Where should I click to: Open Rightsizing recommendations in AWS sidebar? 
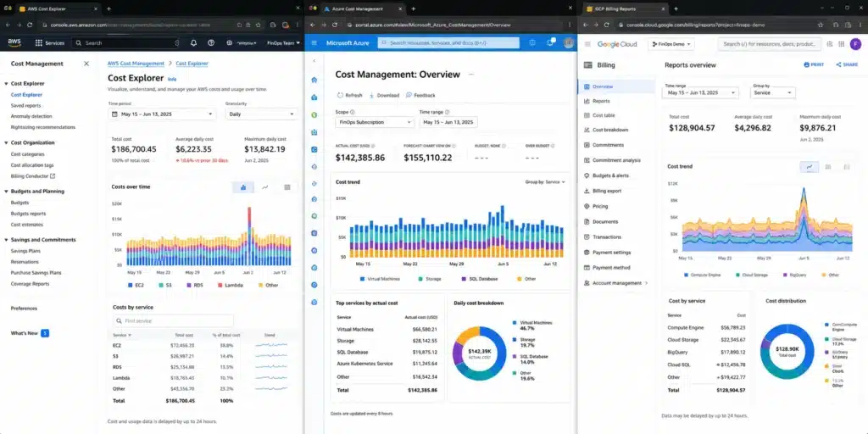click(x=43, y=127)
